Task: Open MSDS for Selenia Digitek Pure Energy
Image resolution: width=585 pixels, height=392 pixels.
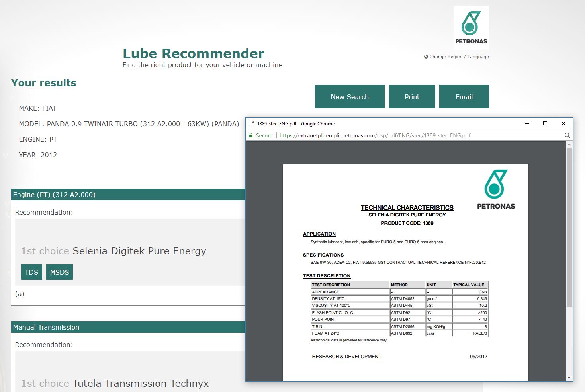Action: (x=59, y=272)
